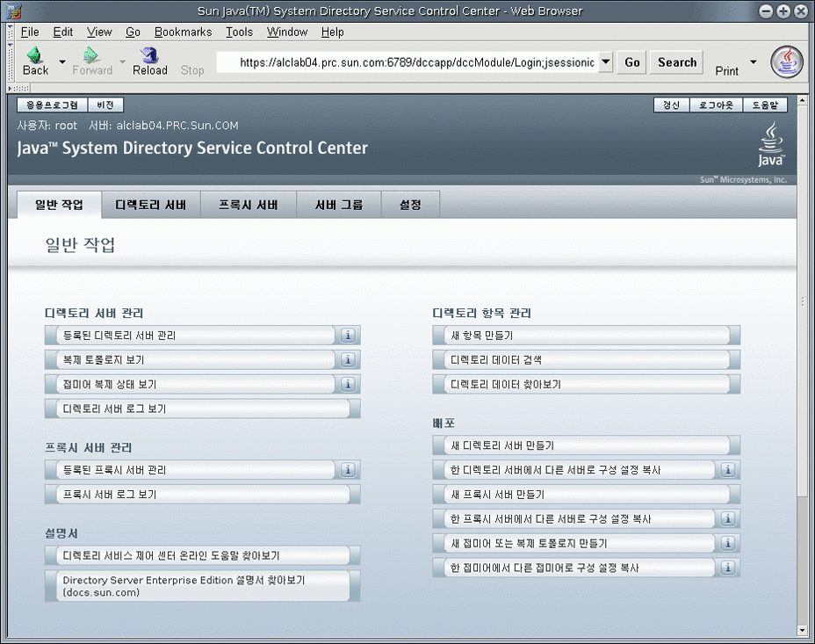The height and width of the screenshot is (644, 815).
Task: Click the 갱신 refresh button
Action: [672, 105]
